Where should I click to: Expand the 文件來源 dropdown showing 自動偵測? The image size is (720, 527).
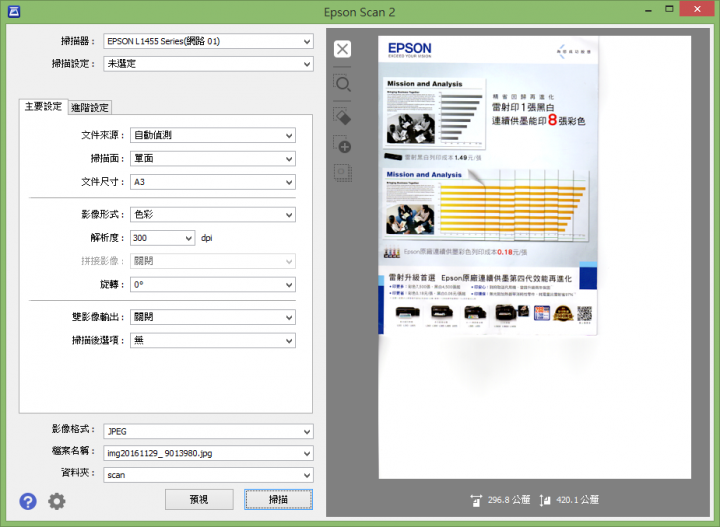coord(213,135)
